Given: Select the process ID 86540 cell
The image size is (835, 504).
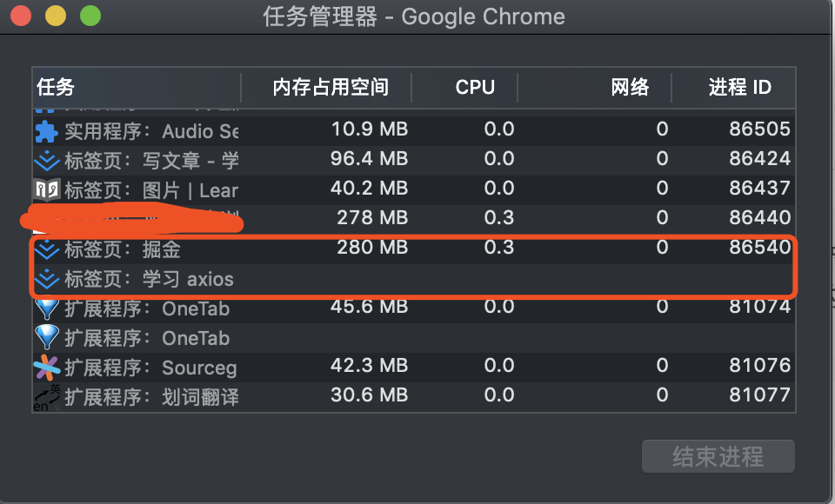Looking at the screenshot, I should point(759,249).
